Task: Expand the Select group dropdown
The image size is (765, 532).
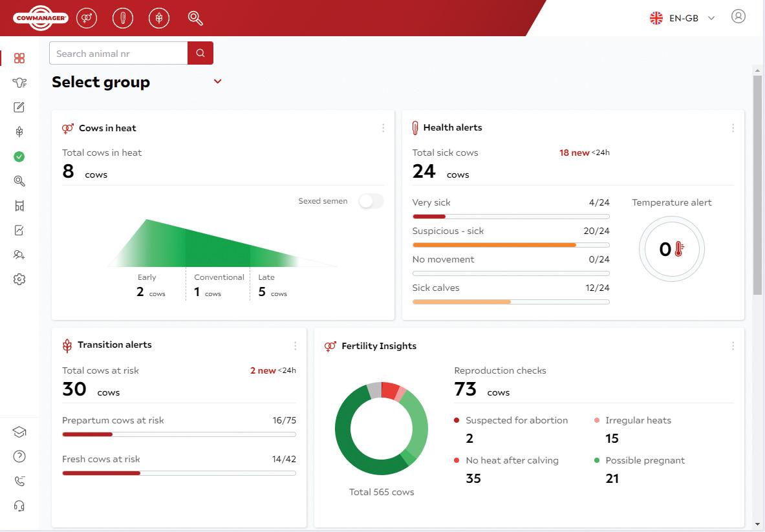Action: click(x=217, y=81)
